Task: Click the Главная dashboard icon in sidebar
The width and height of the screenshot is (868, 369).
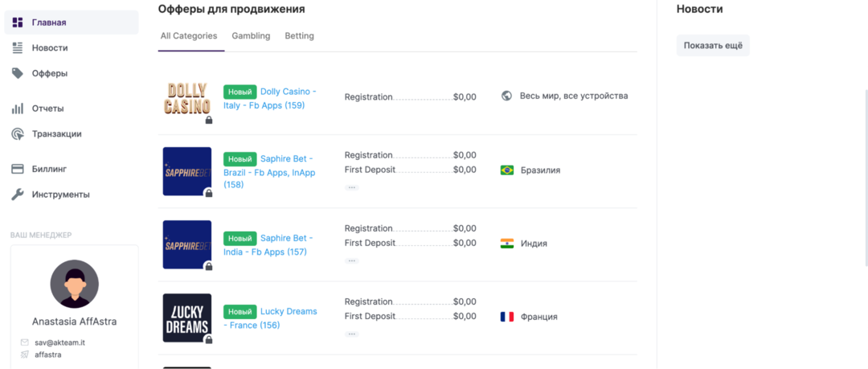Action: (18, 23)
